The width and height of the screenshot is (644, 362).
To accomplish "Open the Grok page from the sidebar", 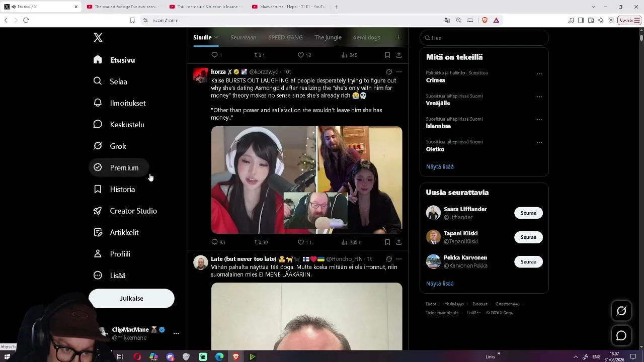I will (110, 146).
